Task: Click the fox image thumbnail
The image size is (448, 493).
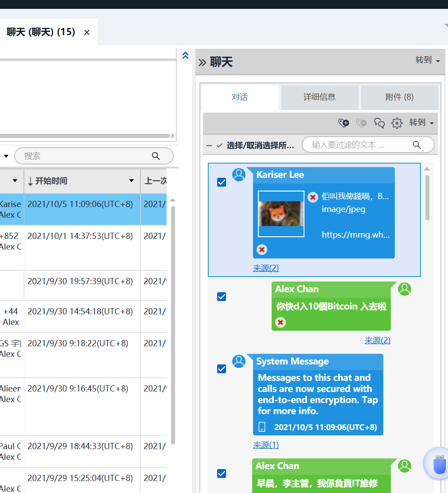Action: [281, 214]
